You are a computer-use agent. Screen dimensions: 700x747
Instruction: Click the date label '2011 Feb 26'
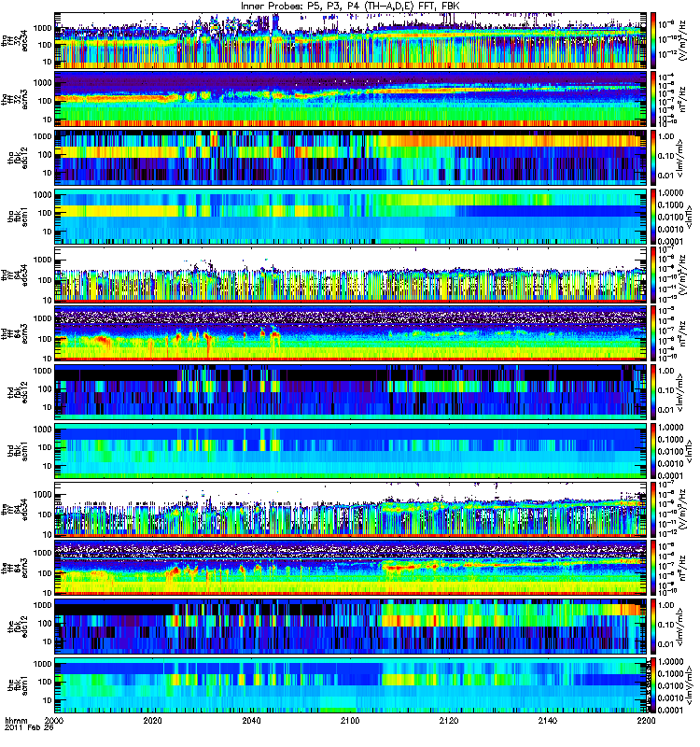point(29,727)
